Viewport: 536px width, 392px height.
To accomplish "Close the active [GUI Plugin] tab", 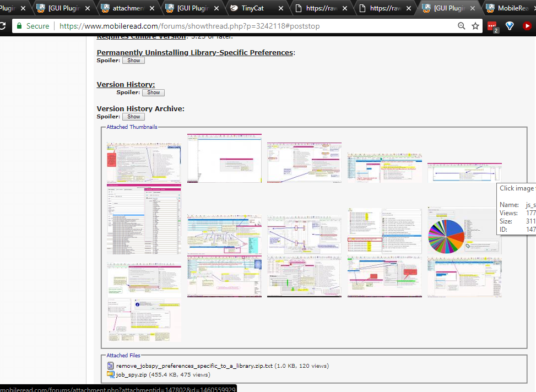I will pos(473,8).
